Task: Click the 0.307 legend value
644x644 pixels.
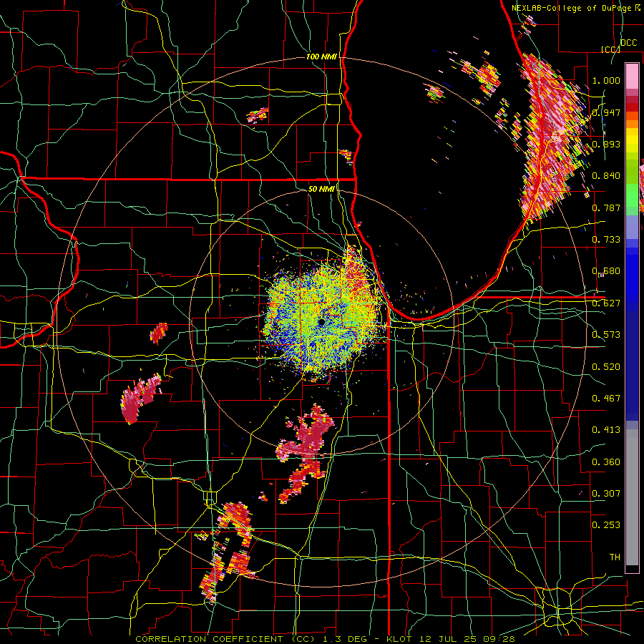Action: point(606,494)
